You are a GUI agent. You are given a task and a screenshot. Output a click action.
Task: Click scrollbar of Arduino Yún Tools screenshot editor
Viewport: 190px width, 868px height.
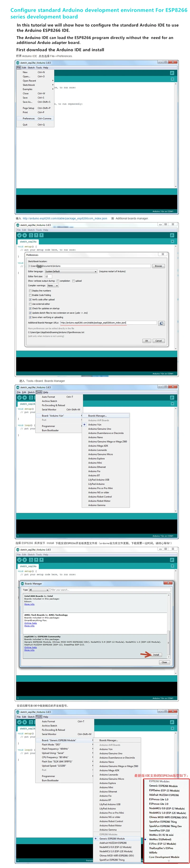tap(176, 460)
